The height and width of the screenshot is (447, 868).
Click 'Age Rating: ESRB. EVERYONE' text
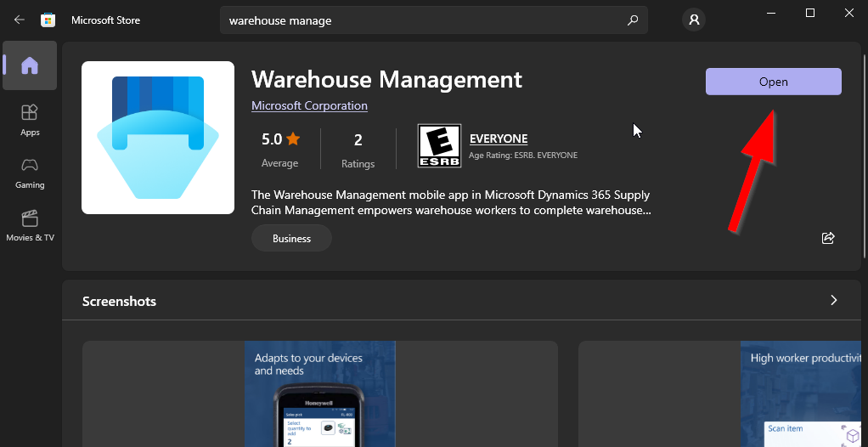(x=523, y=156)
